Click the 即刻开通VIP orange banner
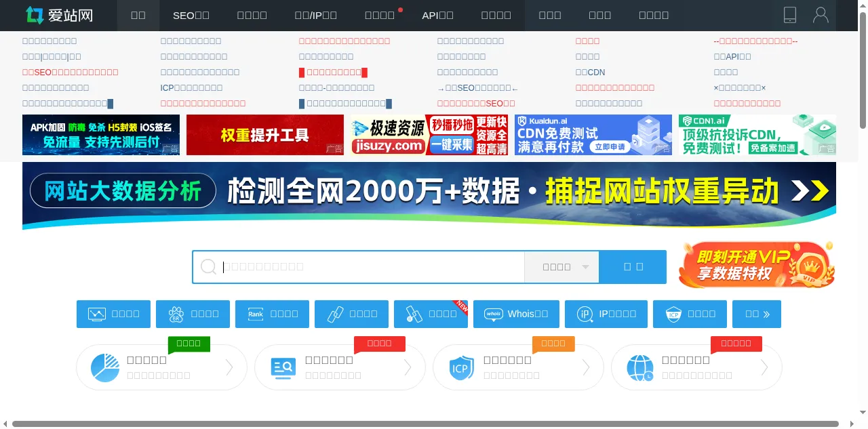868x429 pixels. click(x=757, y=265)
